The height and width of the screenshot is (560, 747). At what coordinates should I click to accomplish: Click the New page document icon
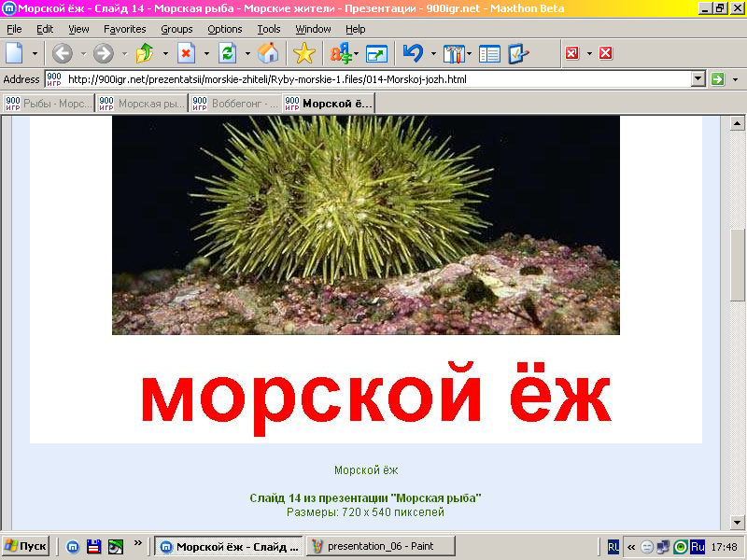pos(14,53)
